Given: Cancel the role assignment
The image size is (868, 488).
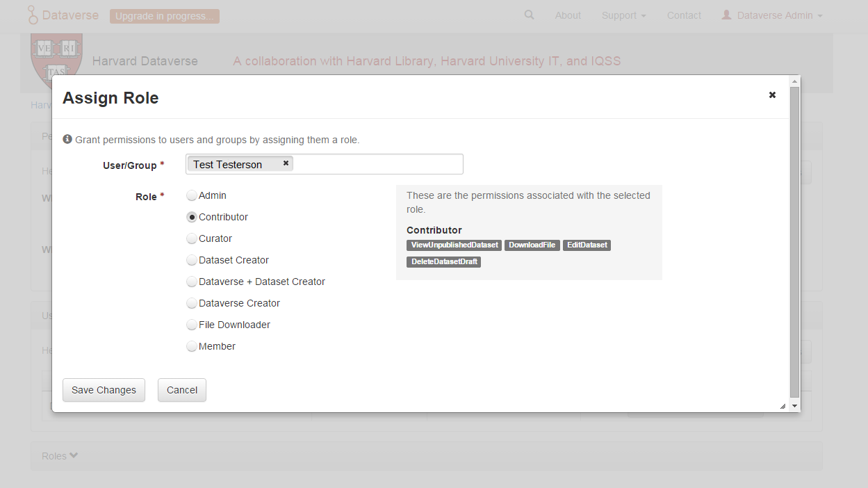Looking at the screenshot, I should 181,390.
